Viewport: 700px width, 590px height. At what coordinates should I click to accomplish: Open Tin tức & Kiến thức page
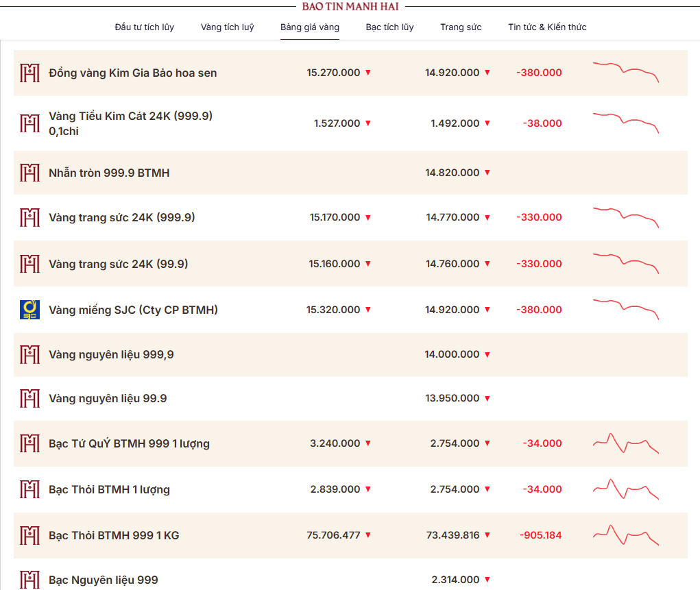click(547, 27)
